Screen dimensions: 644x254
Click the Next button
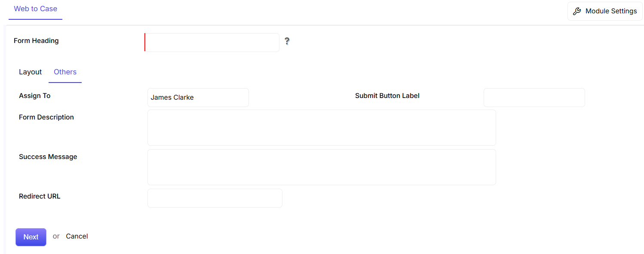(31, 237)
